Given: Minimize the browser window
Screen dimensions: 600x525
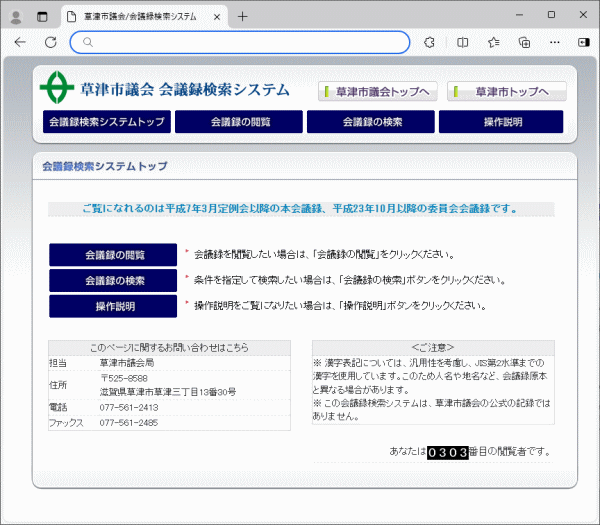Looking at the screenshot, I should pyautogui.click(x=519, y=15).
